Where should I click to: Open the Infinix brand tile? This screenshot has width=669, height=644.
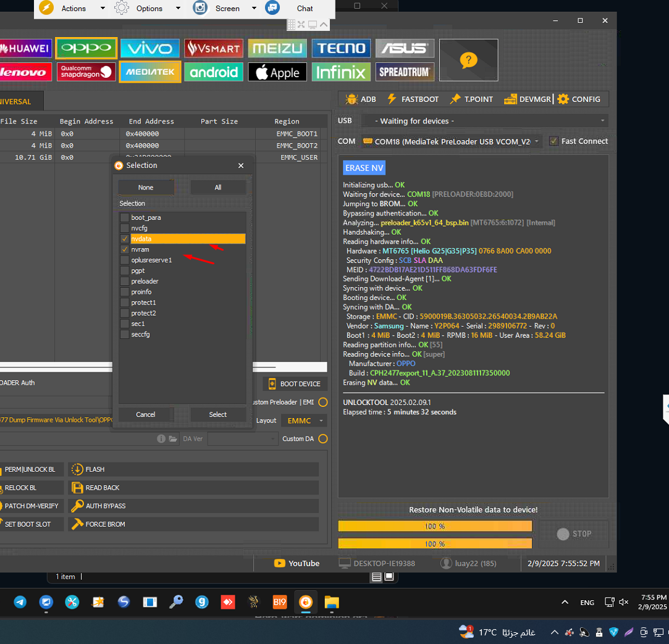click(x=342, y=72)
